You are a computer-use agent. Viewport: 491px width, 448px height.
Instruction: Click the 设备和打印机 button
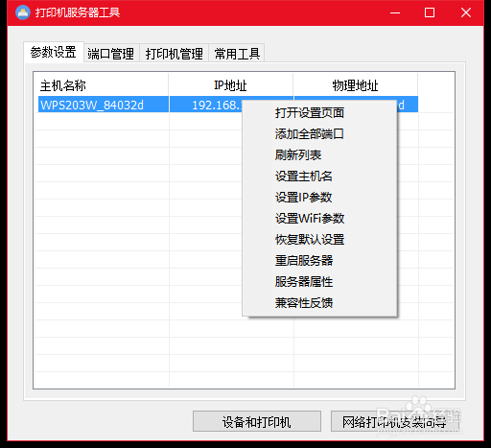pyautogui.click(x=257, y=421)
